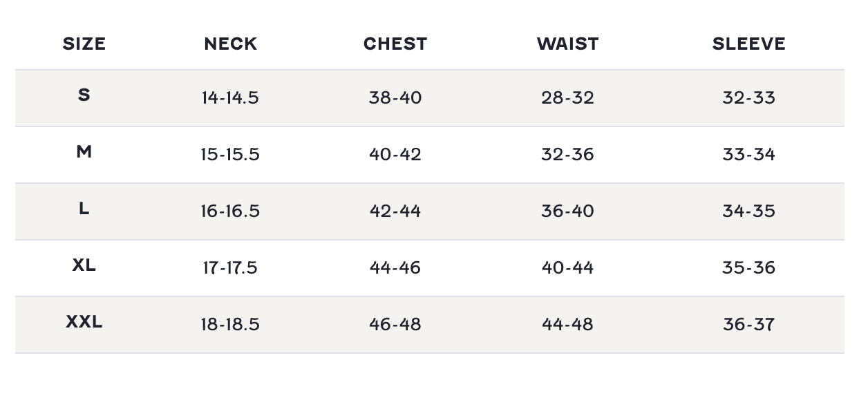Select the S size row label
The height and width of the screenshot is (398, 868).
84,95
